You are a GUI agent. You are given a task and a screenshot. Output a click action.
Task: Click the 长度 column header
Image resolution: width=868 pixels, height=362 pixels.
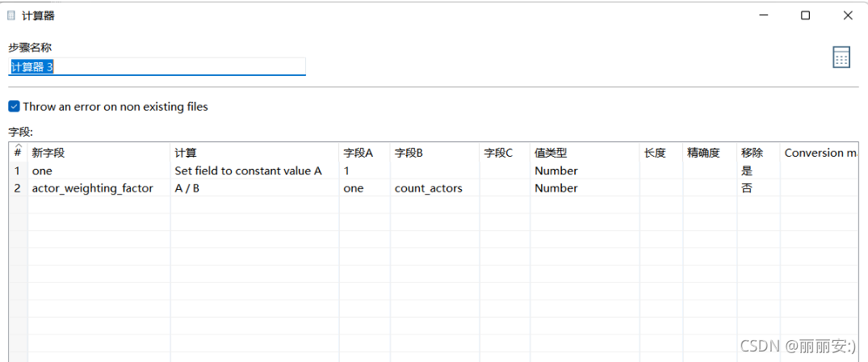661,153
